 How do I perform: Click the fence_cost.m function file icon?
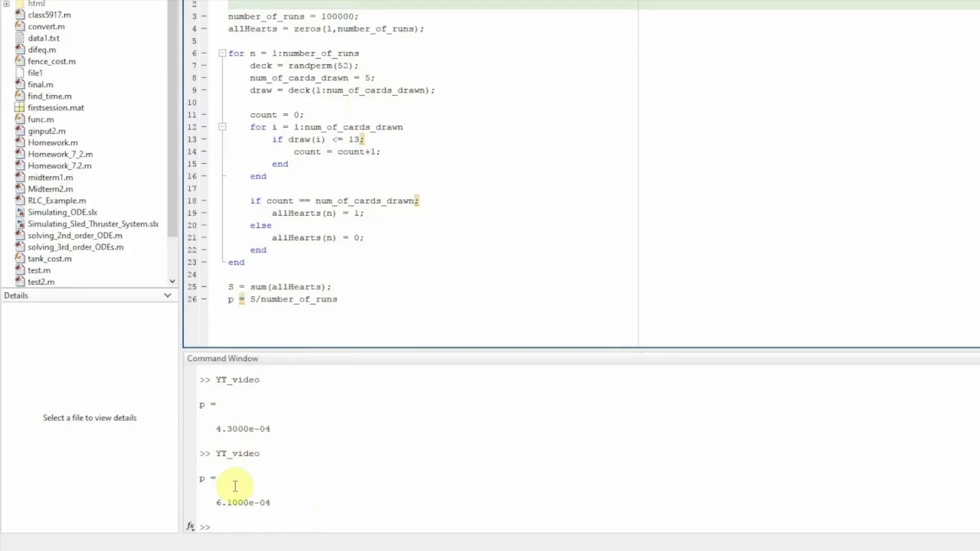pos(20,61)
